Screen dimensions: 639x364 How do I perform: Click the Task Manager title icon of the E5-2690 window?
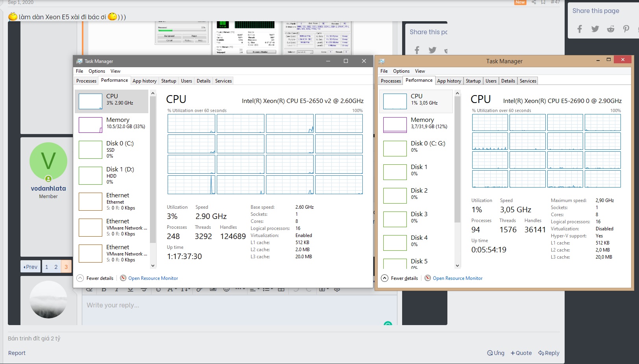pos(382,61)
